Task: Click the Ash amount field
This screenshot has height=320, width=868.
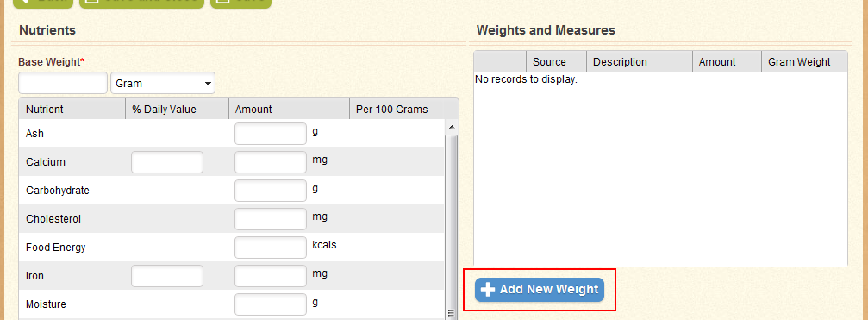Action: (271, 134)
